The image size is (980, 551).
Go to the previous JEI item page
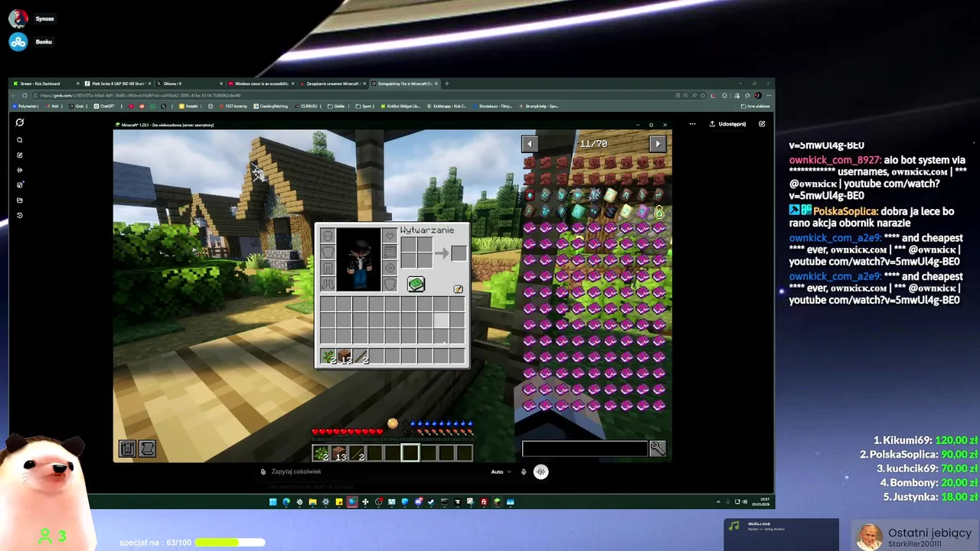pyautogui.click(x=529, y=144)
